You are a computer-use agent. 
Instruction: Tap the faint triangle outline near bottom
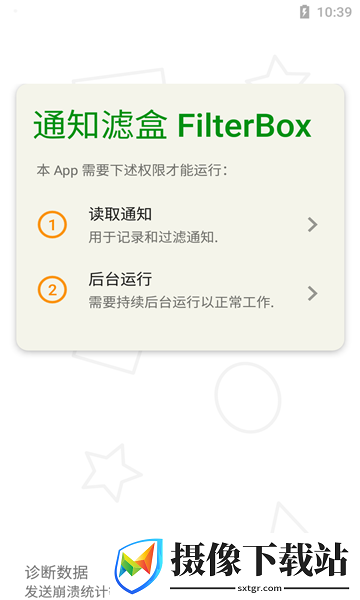287,517
